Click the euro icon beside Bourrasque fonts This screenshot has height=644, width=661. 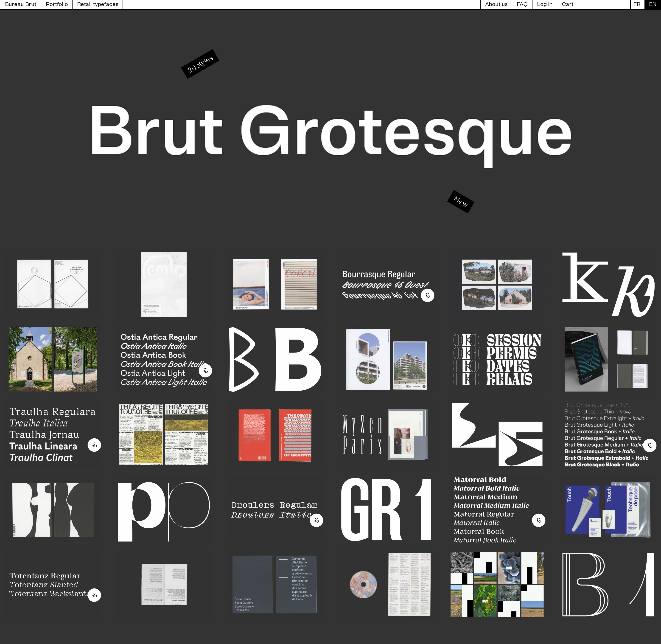coord(428,295)
